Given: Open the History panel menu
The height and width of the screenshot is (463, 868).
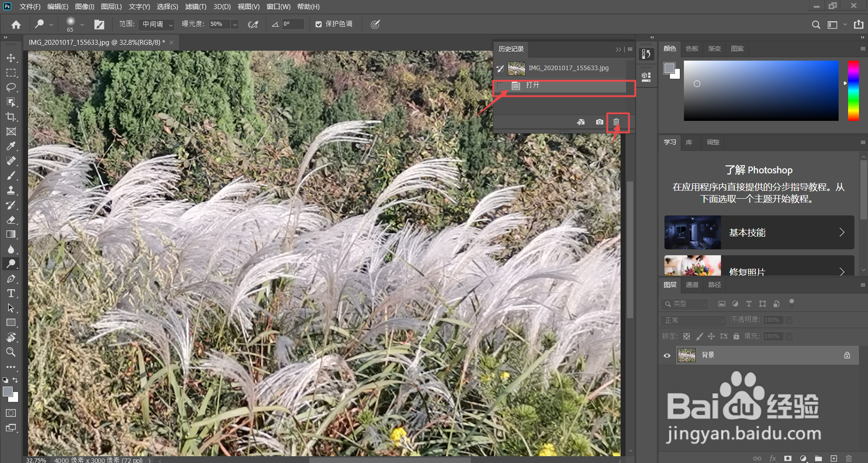Looking at the screenshot, I should click(x=630, y=49).
